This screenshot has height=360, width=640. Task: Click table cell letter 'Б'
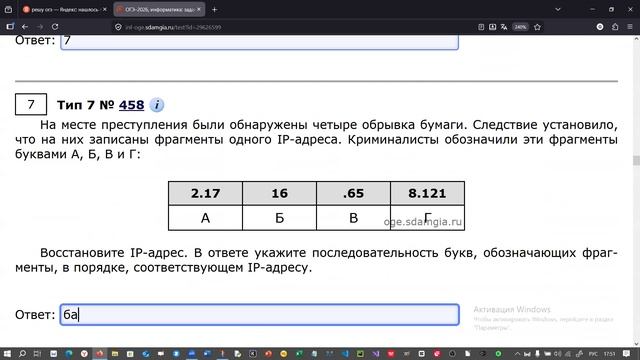[280, 218]
